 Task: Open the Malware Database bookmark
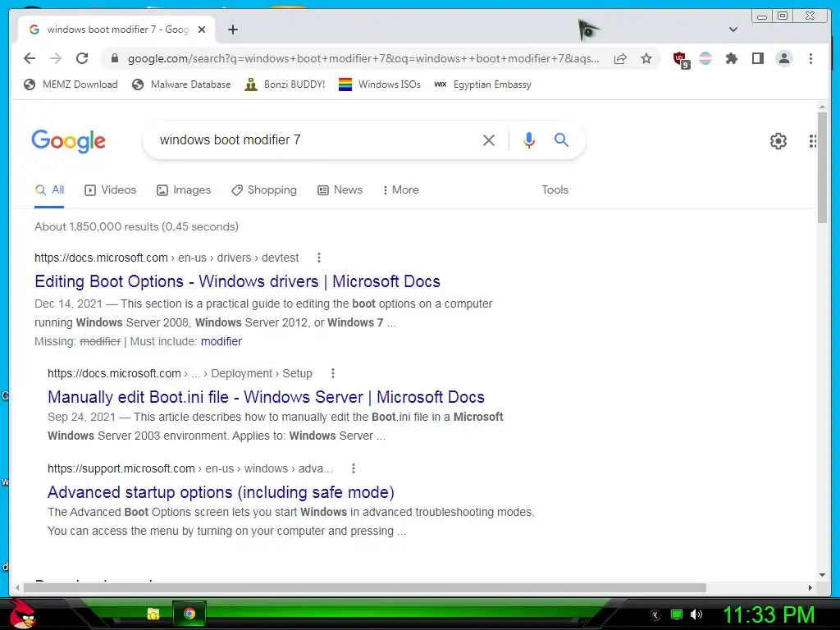[x=181, y=84]
